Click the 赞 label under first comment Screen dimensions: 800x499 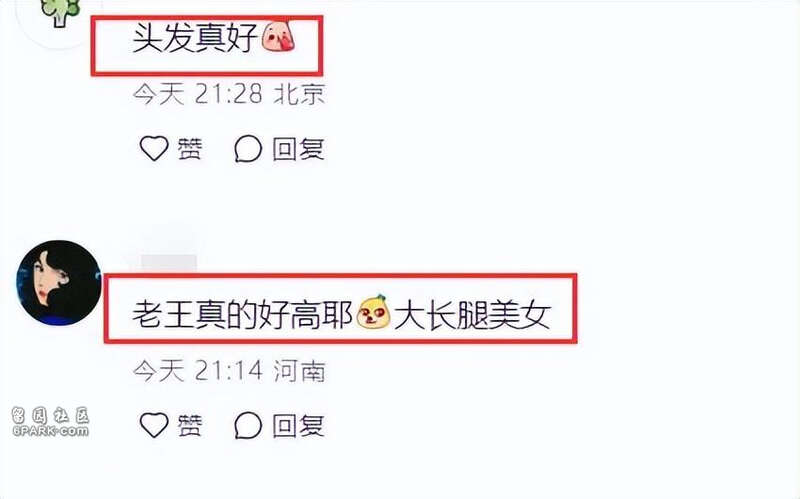(190, 149)
